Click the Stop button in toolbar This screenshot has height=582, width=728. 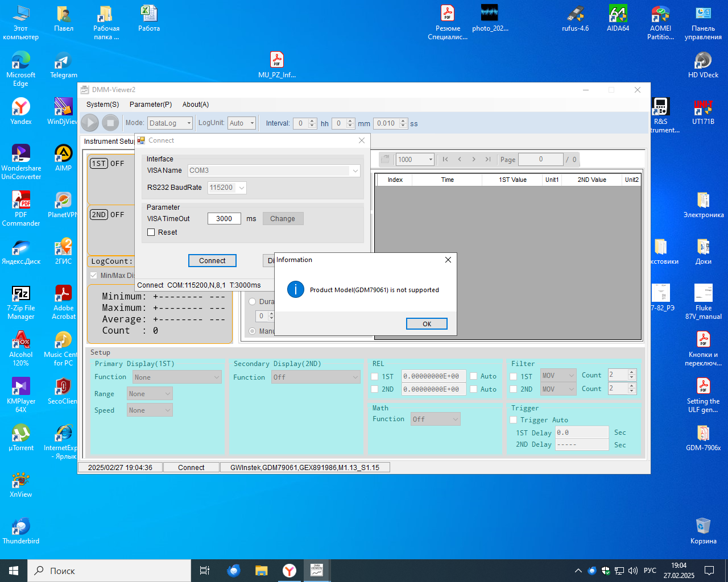click(110, 123)
